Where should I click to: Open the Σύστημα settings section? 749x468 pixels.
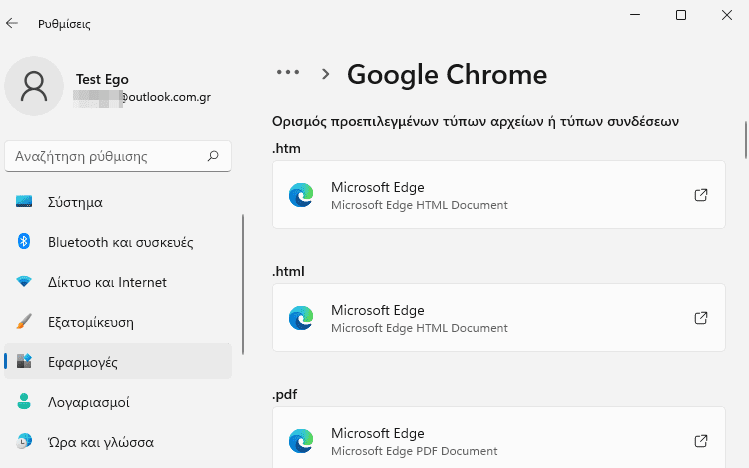pyautogui.click(x=118, y=202)
